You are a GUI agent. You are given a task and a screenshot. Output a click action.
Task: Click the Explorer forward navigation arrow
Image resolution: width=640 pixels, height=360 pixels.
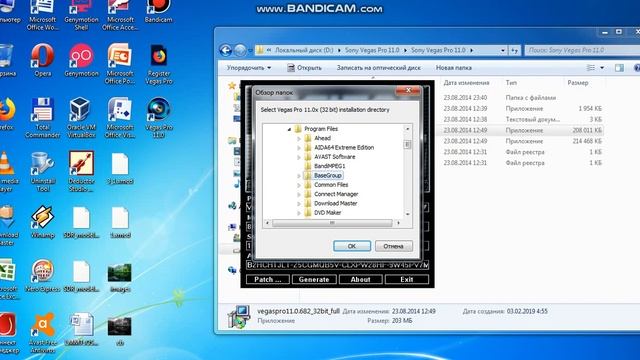click(240, 50)
